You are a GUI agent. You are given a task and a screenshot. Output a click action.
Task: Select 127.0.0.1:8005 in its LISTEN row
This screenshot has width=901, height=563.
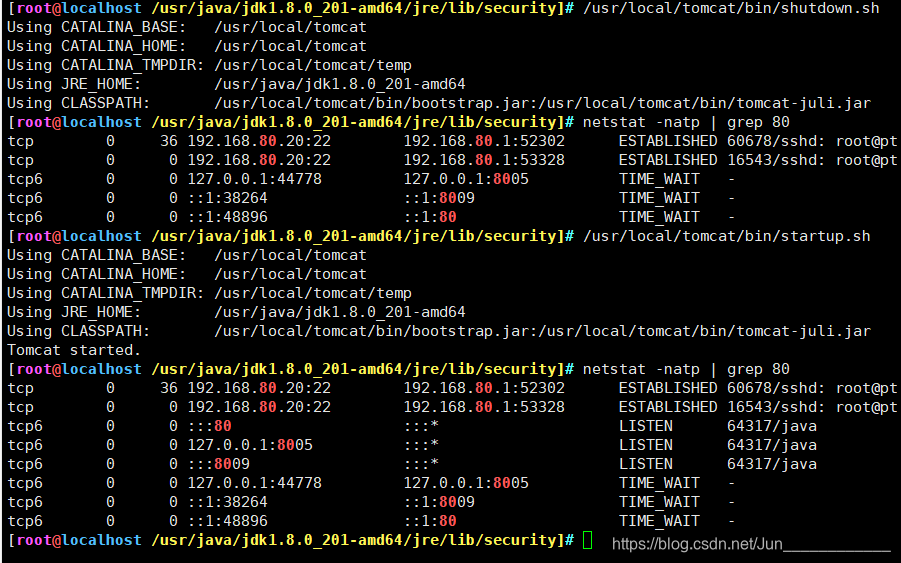tap(250, 445)
